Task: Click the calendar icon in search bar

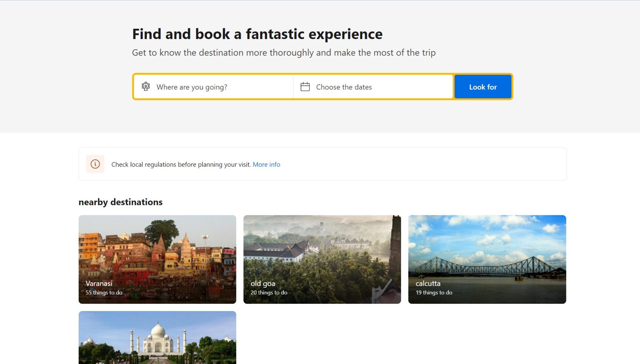Action: pos(305,87)
